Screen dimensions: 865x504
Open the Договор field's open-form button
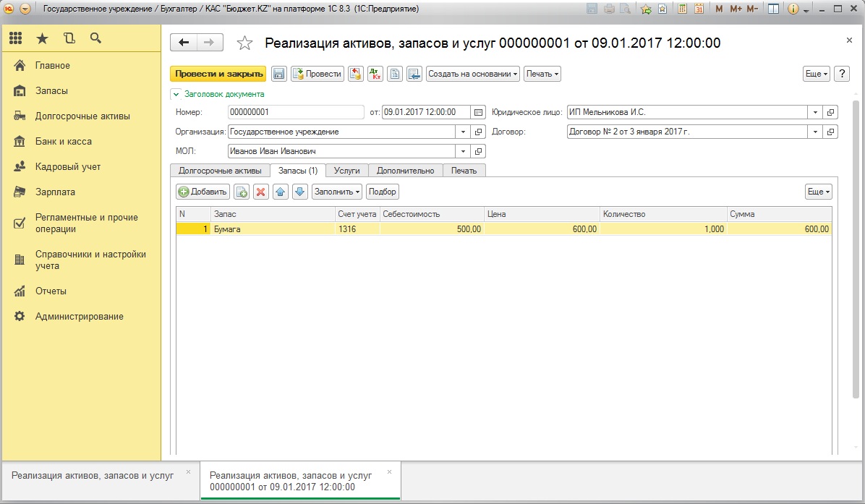coord(831,132)
